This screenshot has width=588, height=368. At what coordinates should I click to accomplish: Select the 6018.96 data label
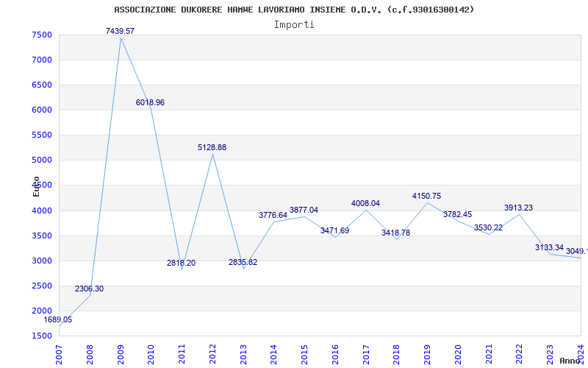tap(150, 102)
